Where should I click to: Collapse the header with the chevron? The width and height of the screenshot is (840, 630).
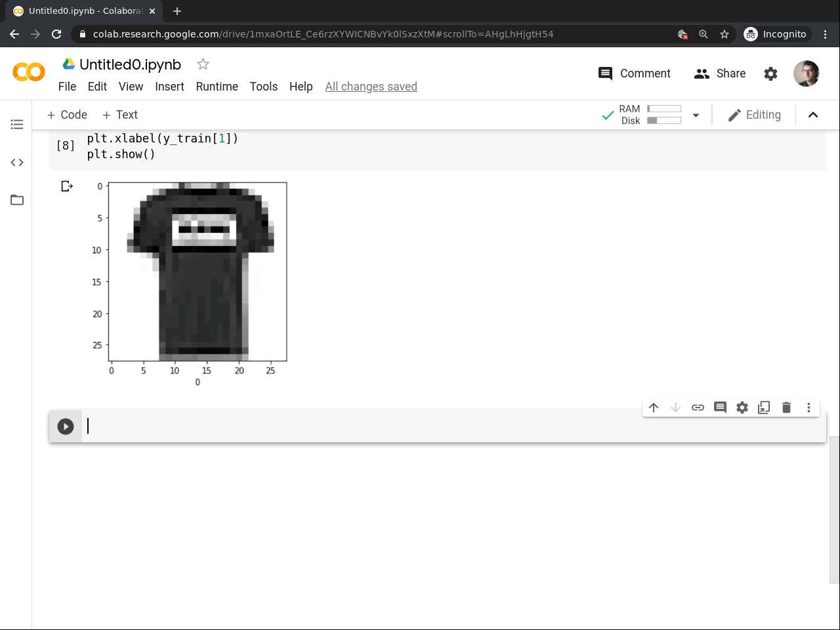pos(813,115)
